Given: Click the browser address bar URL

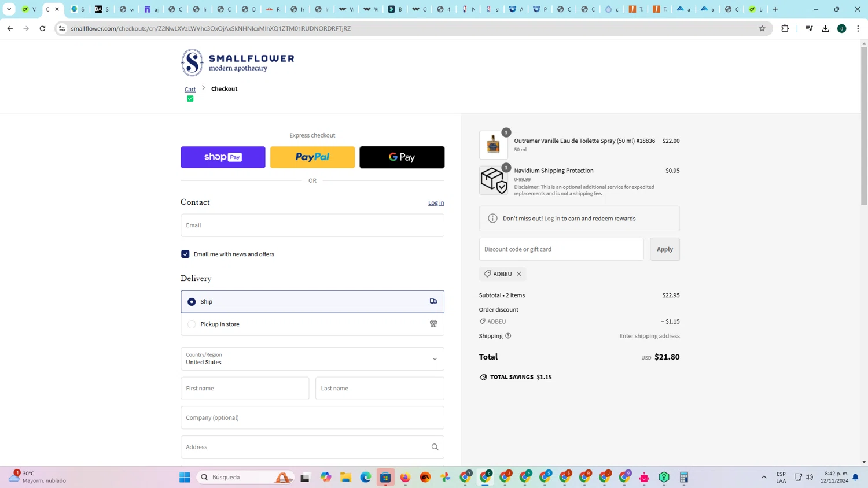Looking at the screenshot, I should 211,28.
